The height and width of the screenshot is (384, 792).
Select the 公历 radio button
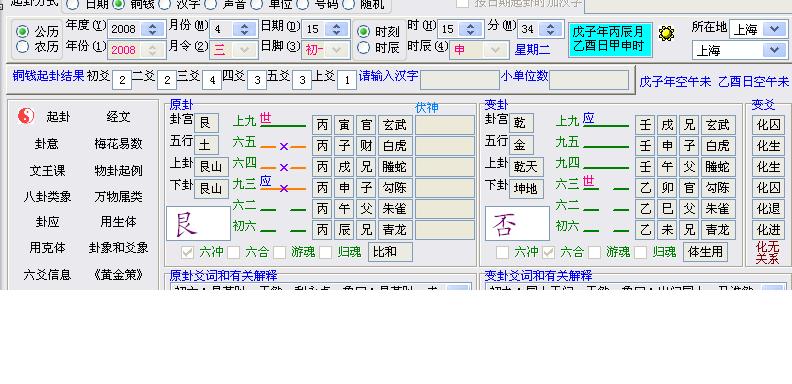pos(22,32)
